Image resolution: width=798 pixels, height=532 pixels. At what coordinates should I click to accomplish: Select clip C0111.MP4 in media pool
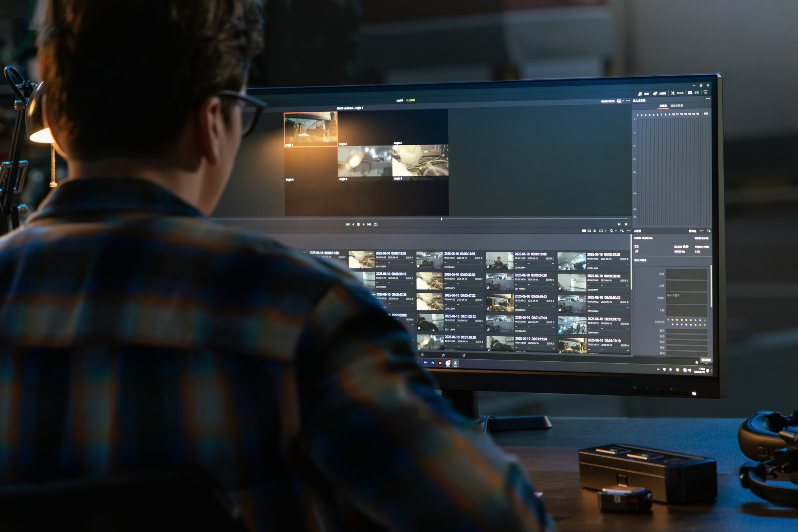(x=450, y=323)
